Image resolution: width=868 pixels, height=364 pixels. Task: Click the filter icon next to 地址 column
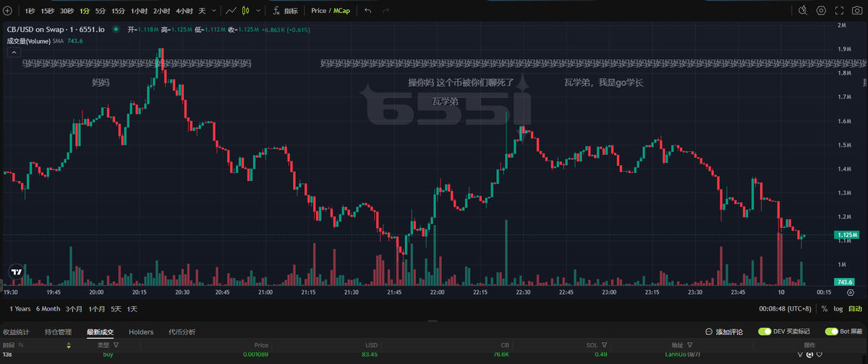coord(689,345)
